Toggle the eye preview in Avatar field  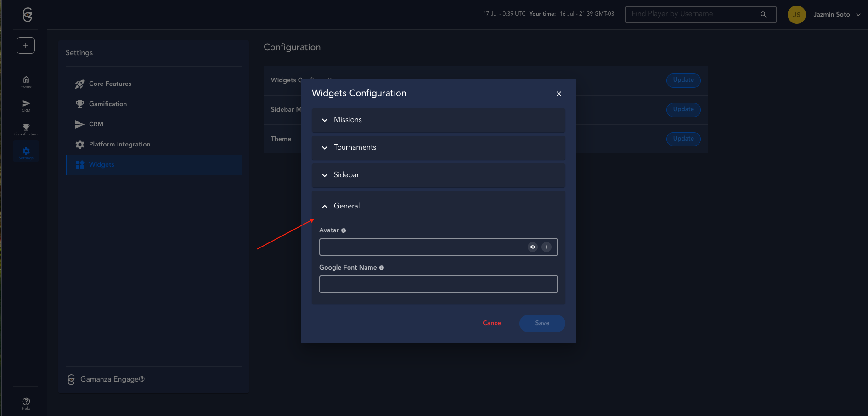[533, 247]
